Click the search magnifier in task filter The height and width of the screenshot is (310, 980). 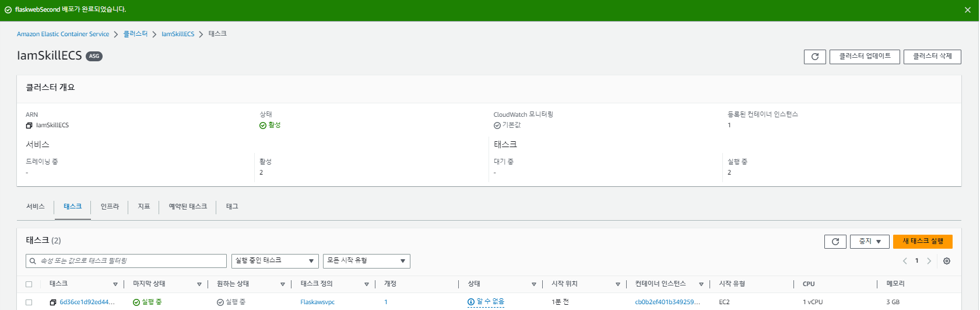pyautogui.click(x=33, y=261)
